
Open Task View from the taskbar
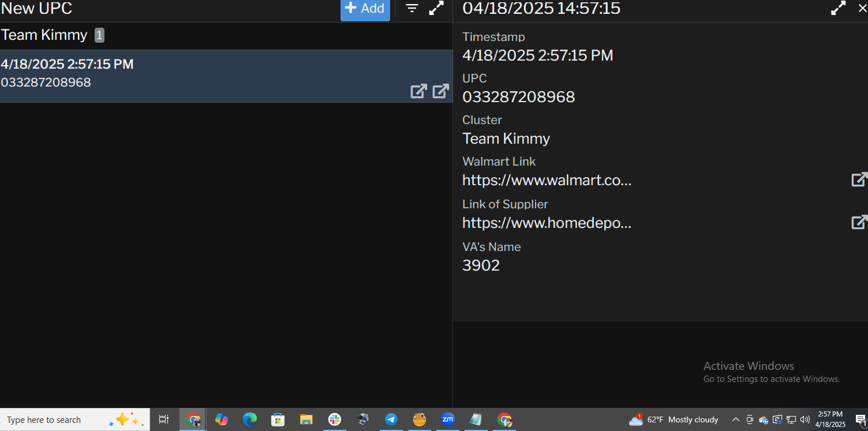164,420
